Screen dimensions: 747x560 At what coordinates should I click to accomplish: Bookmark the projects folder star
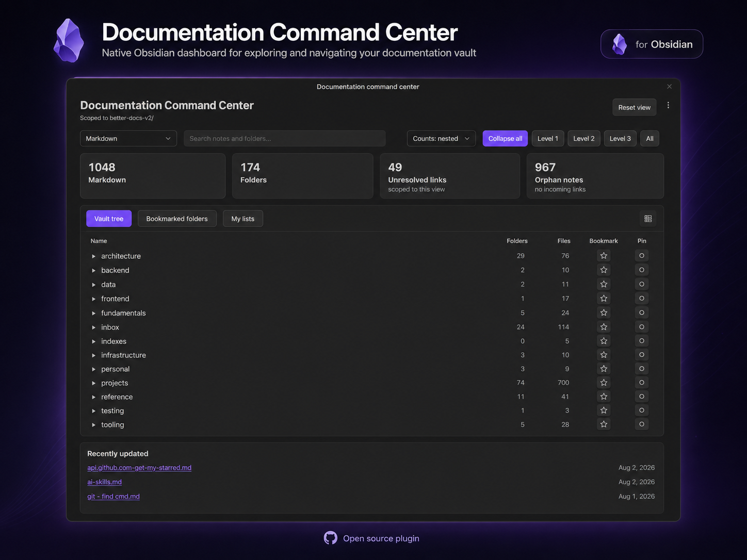(604, 383)
